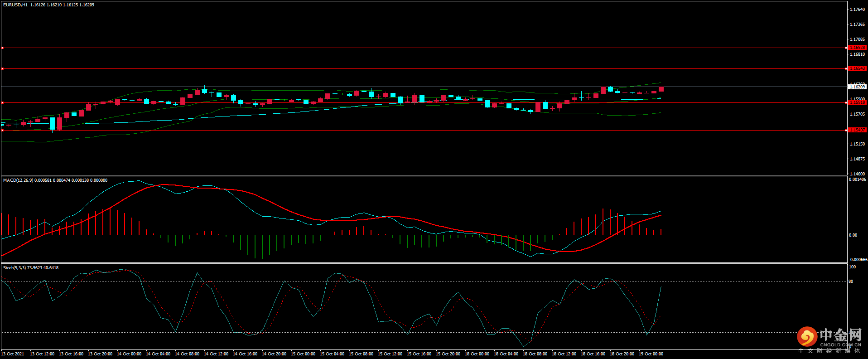Click the Stochastic scale value 100
The width and height of the screenshot is (868, 359).
(852, 267)
